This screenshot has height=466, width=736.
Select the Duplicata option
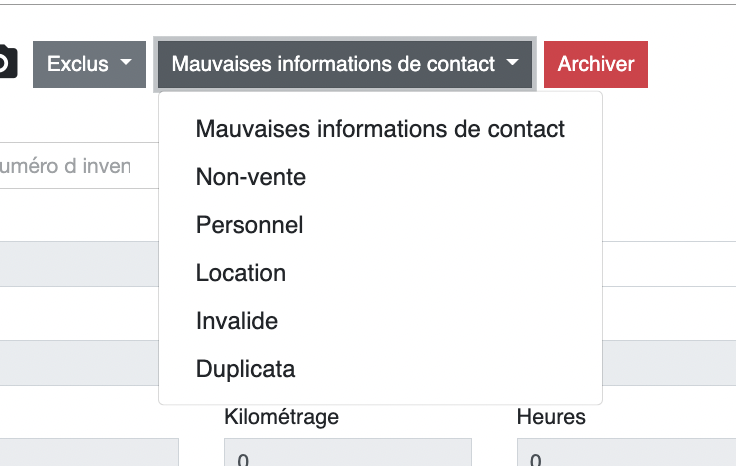pos(246,369)
